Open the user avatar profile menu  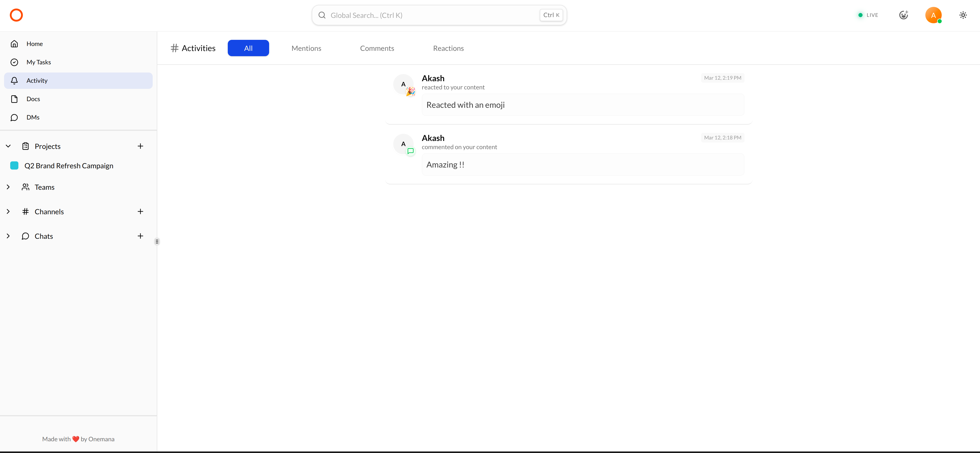(933, 15)
